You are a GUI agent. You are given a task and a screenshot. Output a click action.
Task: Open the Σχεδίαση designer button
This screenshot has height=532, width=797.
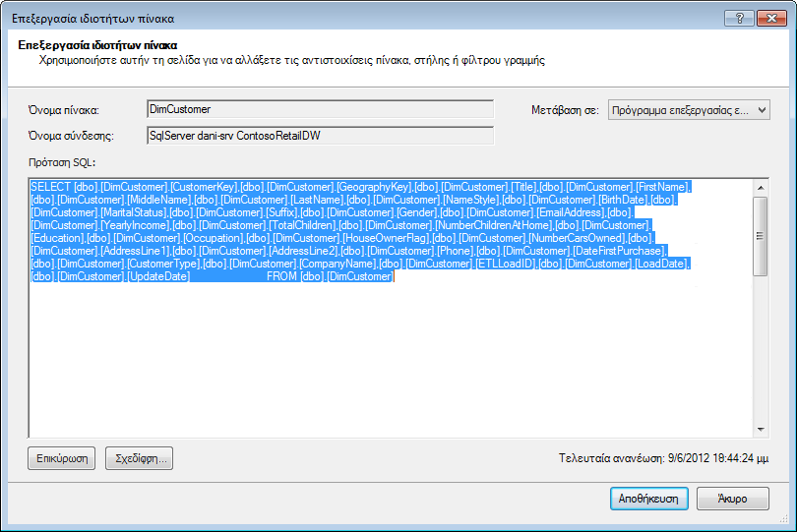[x=140, y=458]
